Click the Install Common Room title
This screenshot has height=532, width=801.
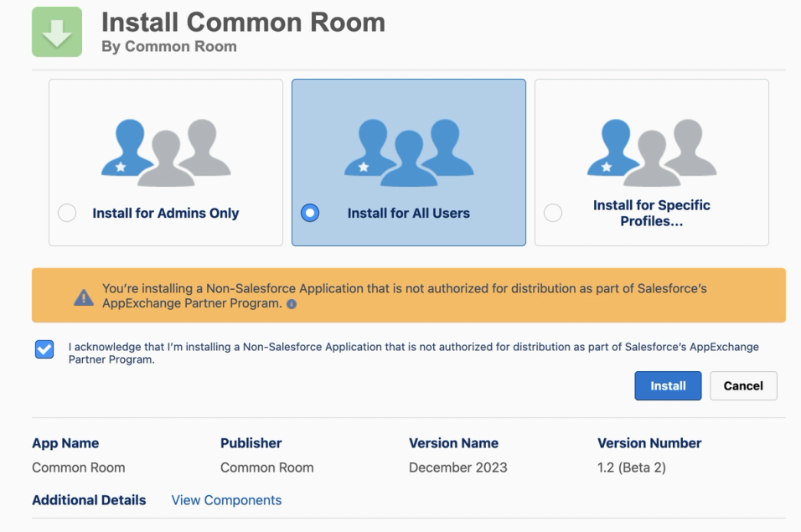coord(243,23)
